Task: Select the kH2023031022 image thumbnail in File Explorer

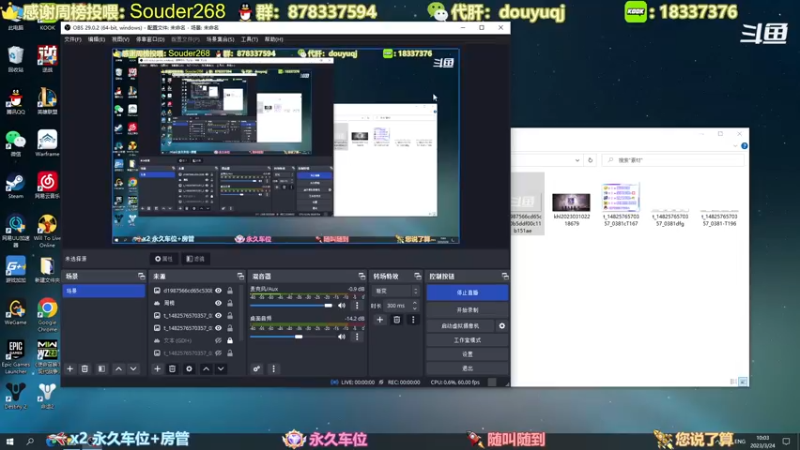Action: click(571, 202)
